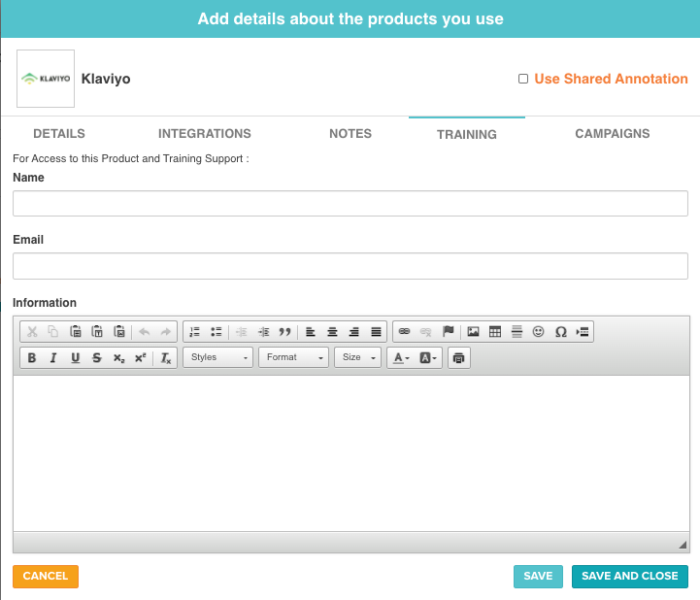Open the background color picker
Viewport: 700px width, 600px height.
(428, 357)
